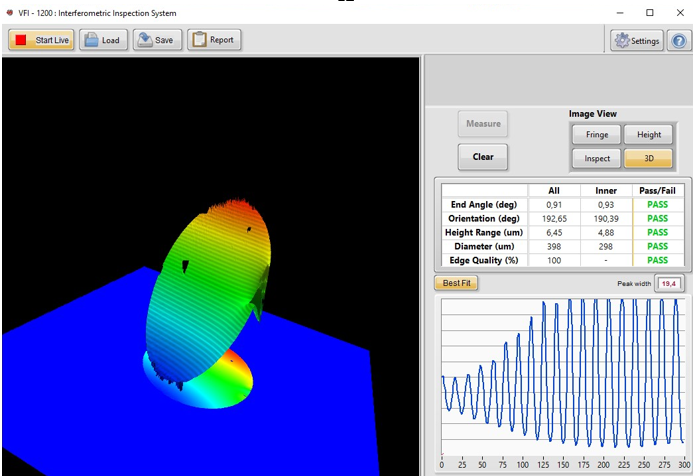Click the Report clipboard icon
The height and width of the screenshot is (476, 695).
click(199, 41)
